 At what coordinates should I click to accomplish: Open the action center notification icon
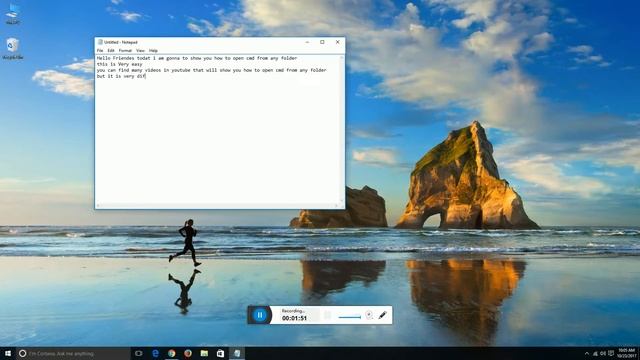pos(611,353)
